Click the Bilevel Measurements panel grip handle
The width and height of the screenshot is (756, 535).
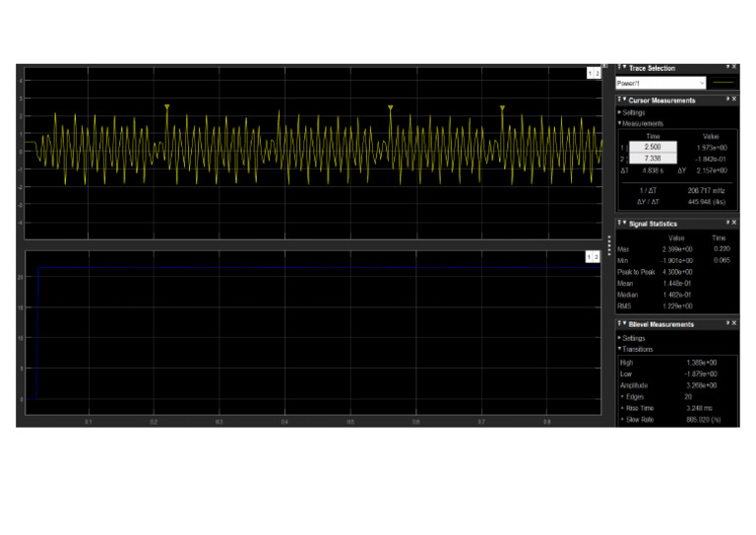[619, 324]
